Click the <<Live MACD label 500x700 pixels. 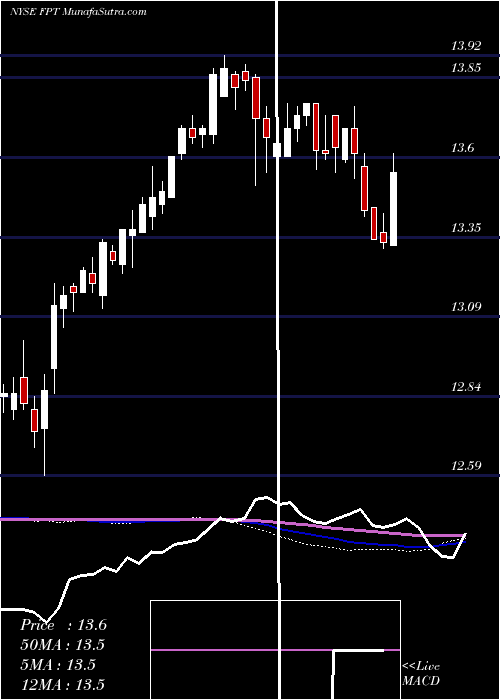coord(421,673)
